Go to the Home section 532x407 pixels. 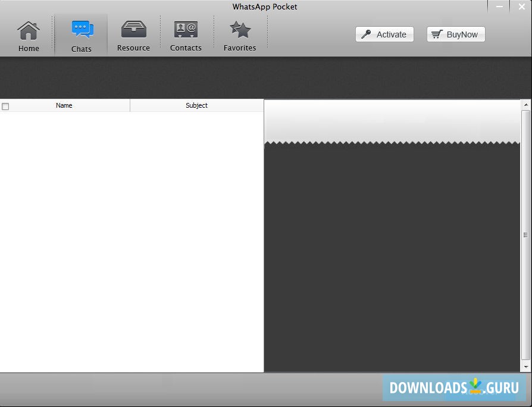click(29, 36)
